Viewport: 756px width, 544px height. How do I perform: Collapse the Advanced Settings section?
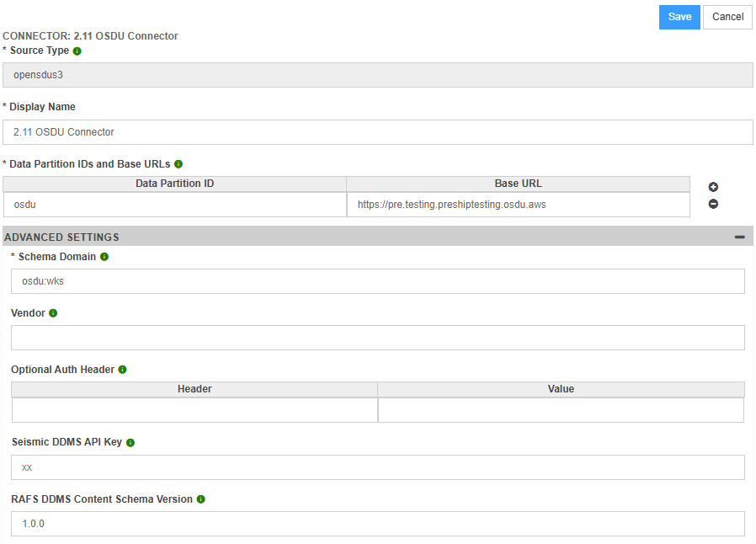coord(740,237)
